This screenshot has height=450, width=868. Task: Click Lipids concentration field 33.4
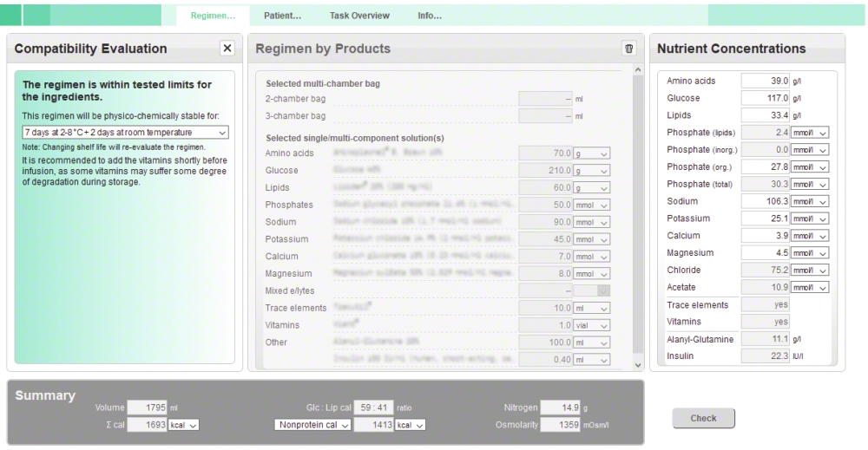[x=765, y=115]
